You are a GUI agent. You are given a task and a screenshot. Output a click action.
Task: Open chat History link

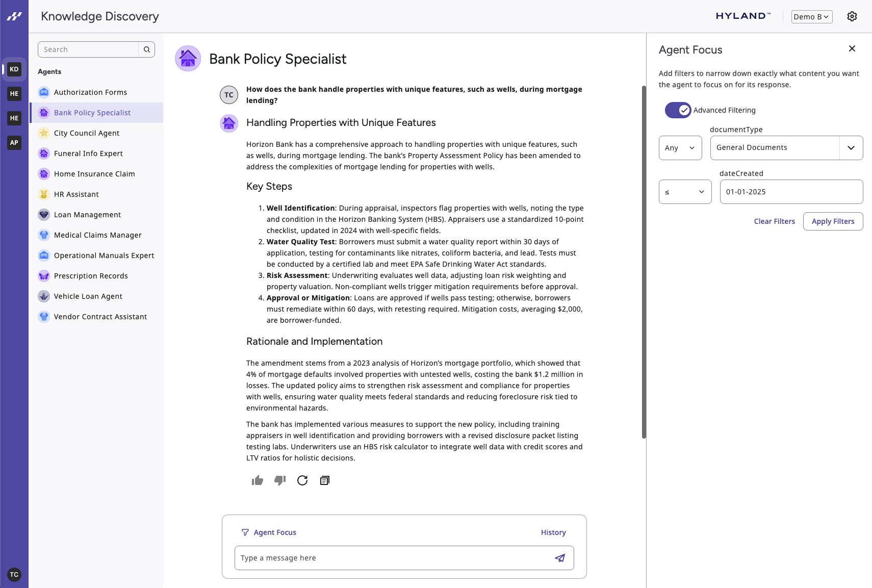coord(553,532)
